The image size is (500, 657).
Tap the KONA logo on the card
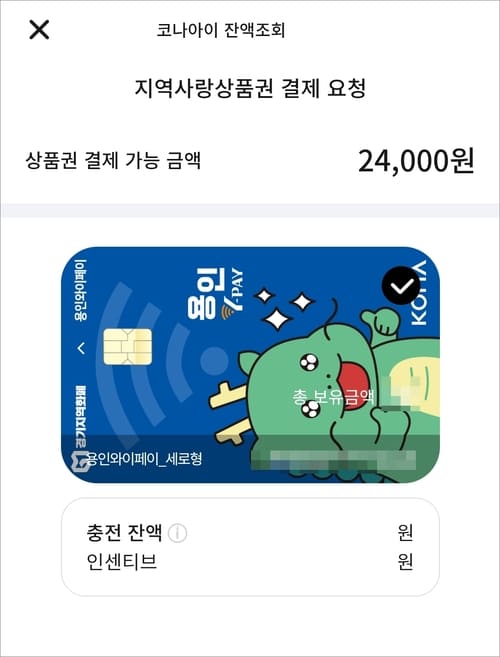[x=417, y=293]
